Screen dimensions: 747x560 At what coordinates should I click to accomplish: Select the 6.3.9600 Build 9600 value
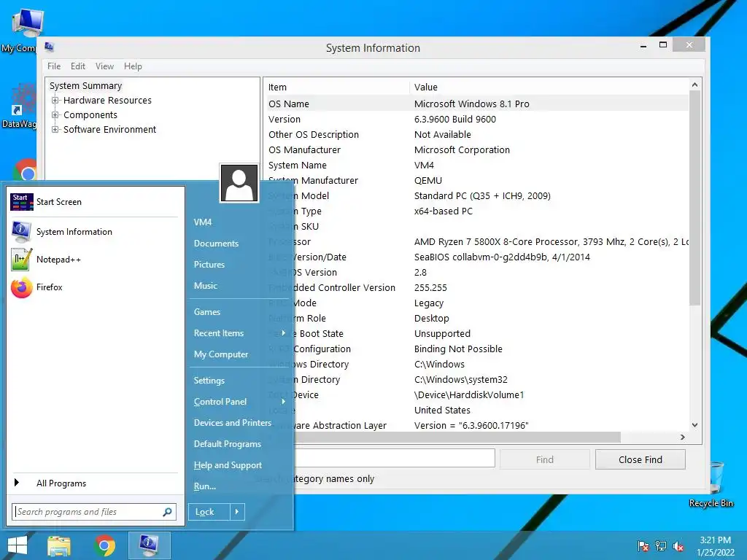(455, 120)
